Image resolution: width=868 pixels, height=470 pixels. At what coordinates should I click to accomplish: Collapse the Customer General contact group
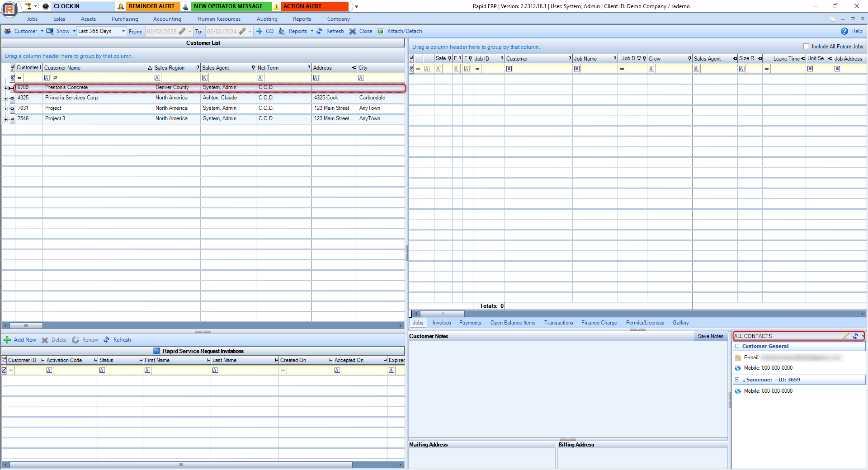click(737, 346)
